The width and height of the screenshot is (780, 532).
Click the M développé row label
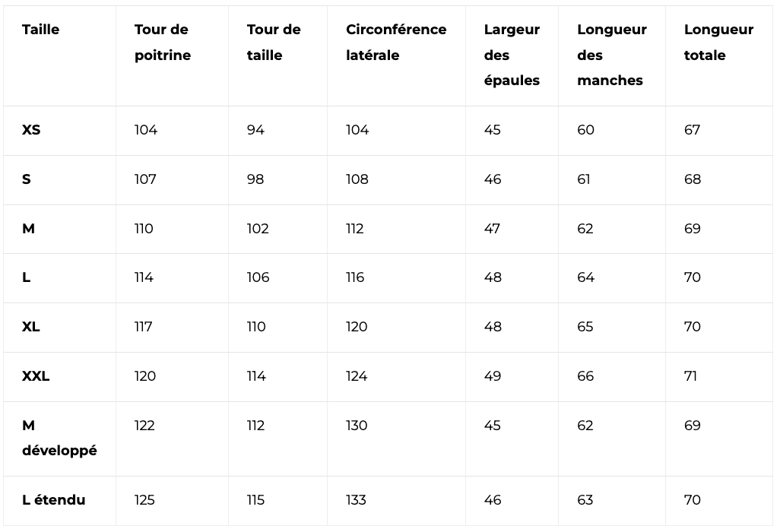point(60,438)
